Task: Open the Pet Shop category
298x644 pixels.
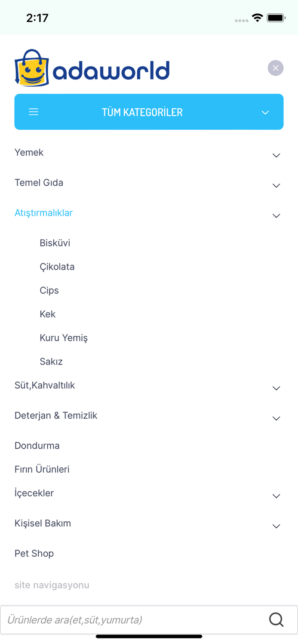Action: click(x=34, y=553)
